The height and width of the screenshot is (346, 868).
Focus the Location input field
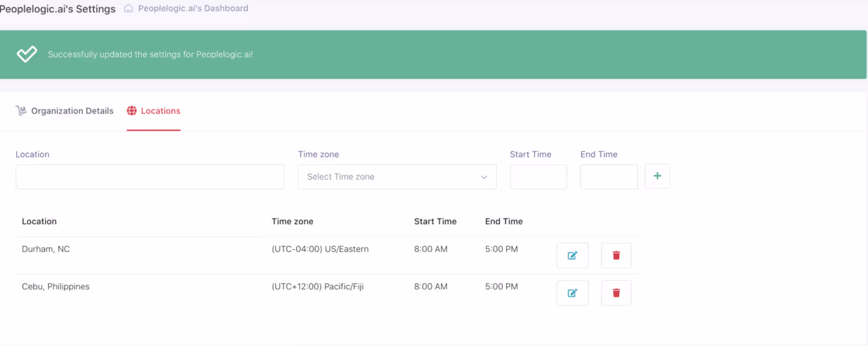[150, 177]
